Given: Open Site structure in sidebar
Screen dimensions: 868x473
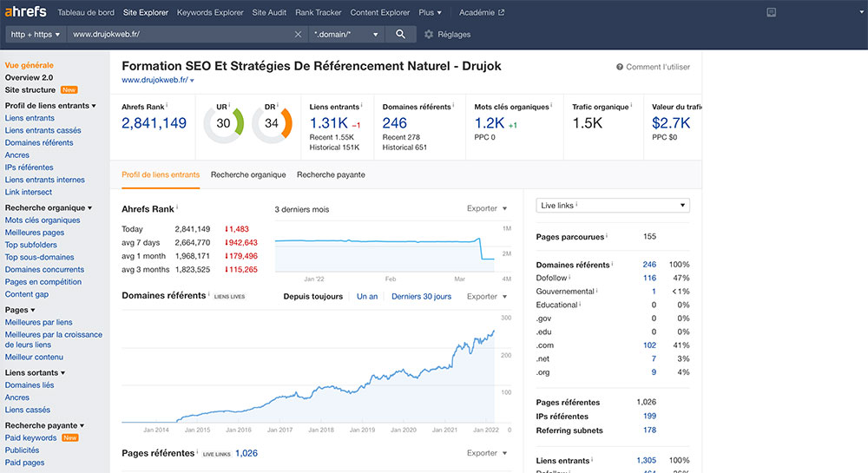Looking at the screenshot, I should [x=30, y=89].
